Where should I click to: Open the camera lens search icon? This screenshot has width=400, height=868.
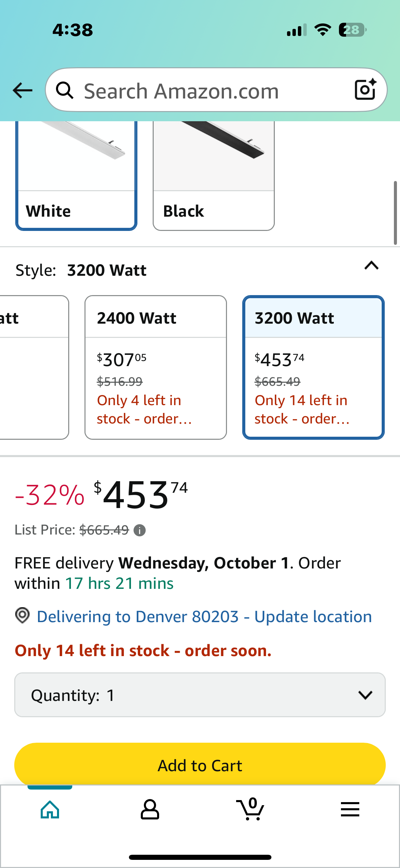coord(365,90)
